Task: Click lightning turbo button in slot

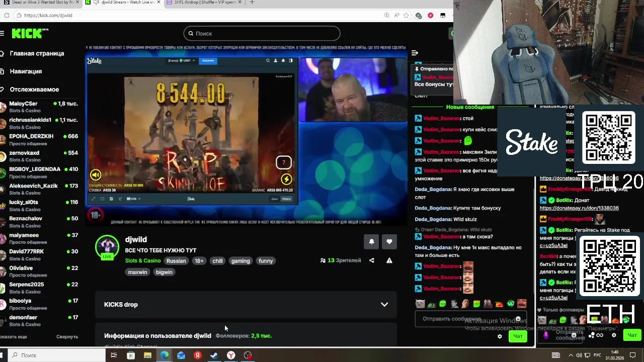Action: [x=286, y=179]
